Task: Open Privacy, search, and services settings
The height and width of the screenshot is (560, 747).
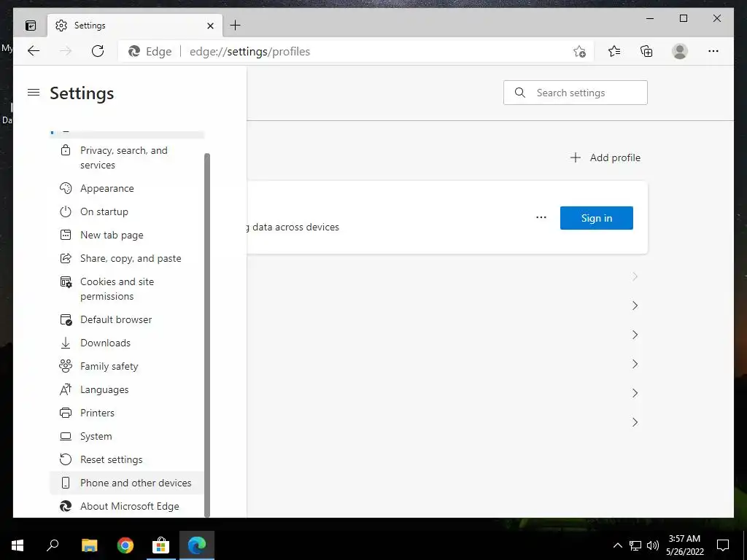Action: pos(127,157)
